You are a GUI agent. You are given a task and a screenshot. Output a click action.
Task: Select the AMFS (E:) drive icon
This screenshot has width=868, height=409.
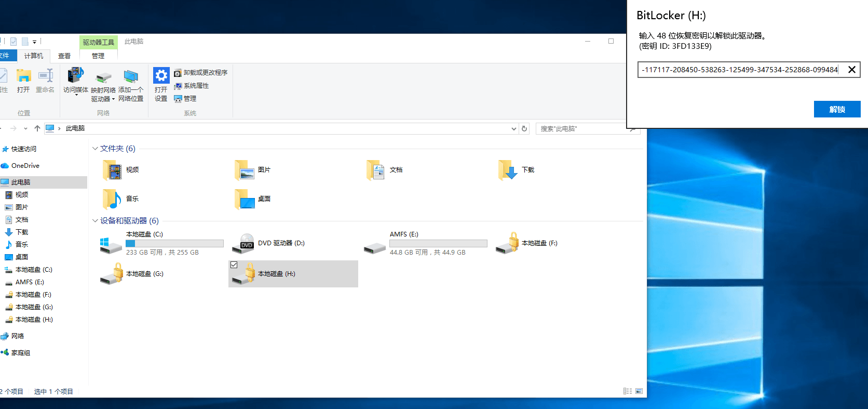tap(374, 248)
